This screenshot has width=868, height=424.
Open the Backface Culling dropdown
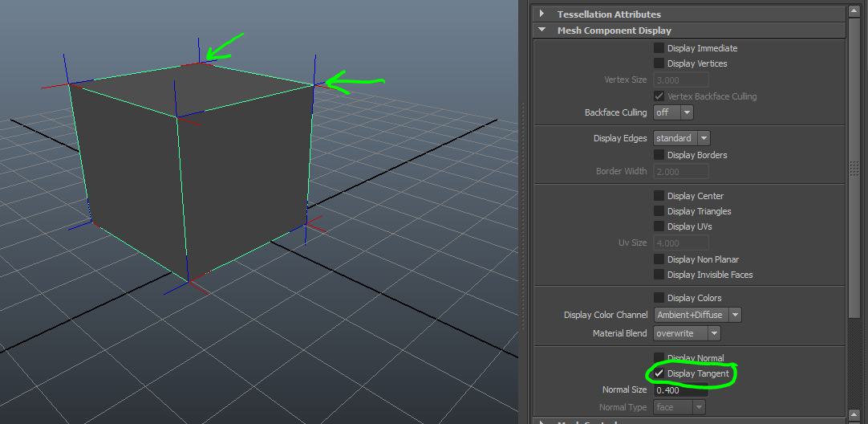click(x=673, y=112)
